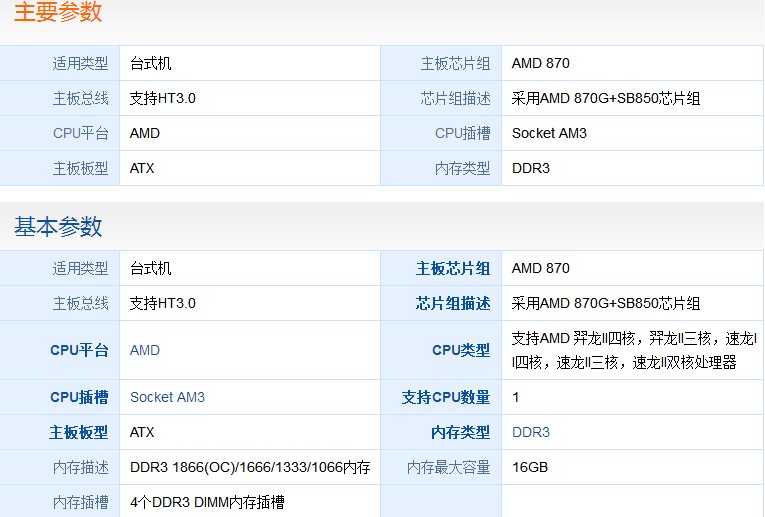
Task: Select the 主要参数 section heading
Action: (x=58, y=12)
